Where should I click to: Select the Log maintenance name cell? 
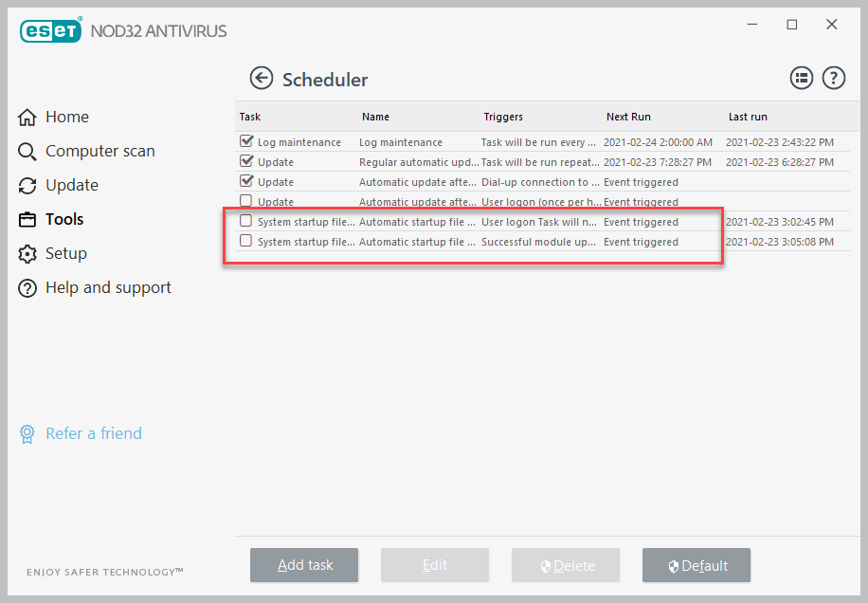401,142
